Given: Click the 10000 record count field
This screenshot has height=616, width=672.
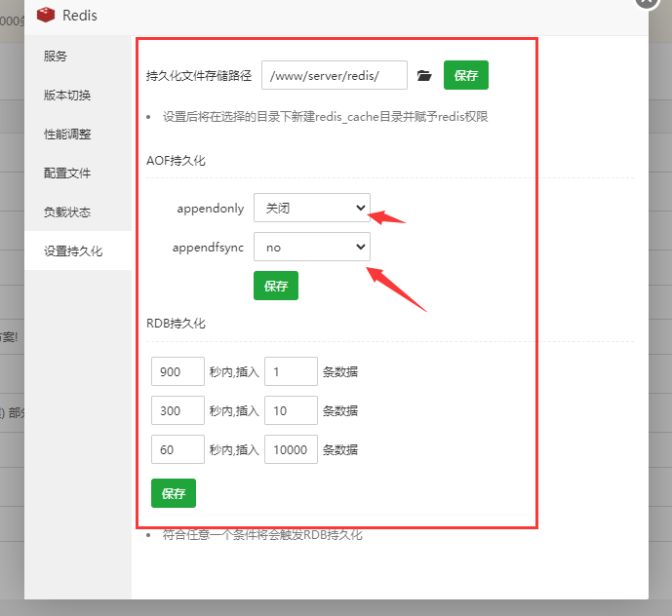Looking at the screenshot, I should [x=291, y=449].
